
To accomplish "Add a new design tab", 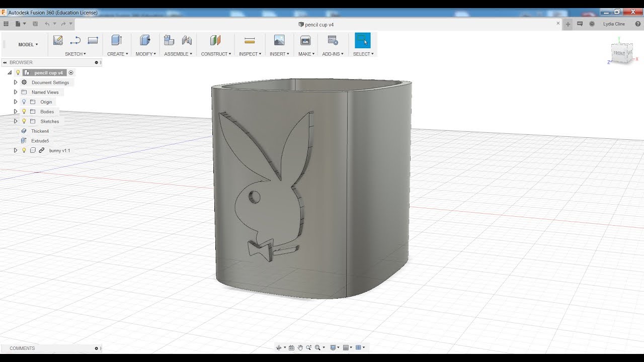I will [568, 24].
